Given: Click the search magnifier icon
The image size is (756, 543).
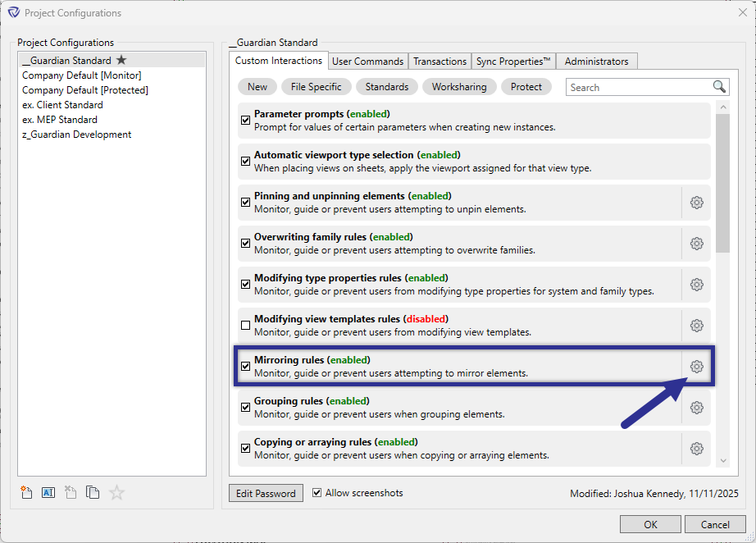Looking at the screenshot, I should [719, 86].
